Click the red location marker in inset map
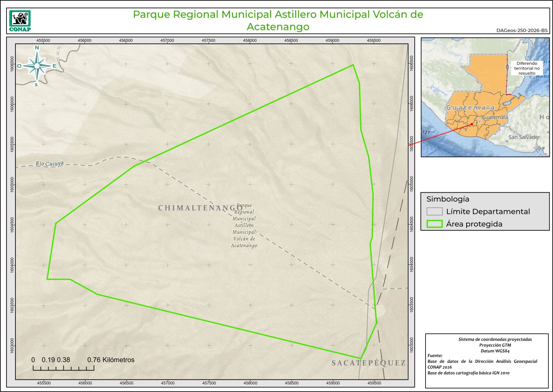The height and width of the screenshot is (392, 553). point(472,124)
